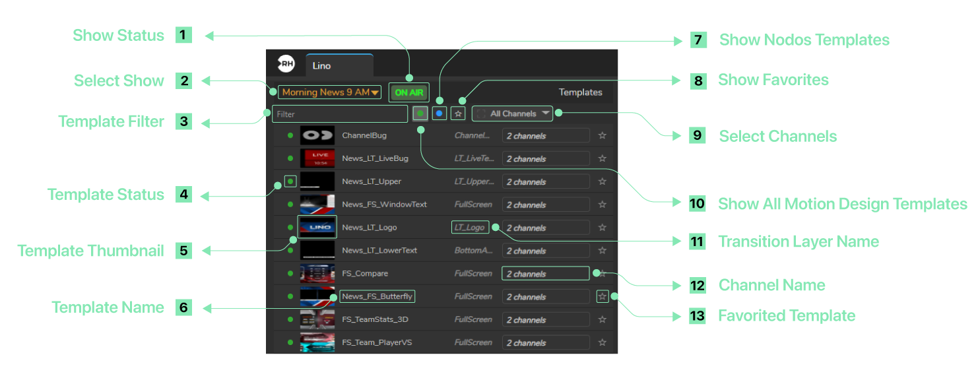Click the template Filter text field
Image resolution: width=980 pixels, height=382 pixels.
click(340, 114)
